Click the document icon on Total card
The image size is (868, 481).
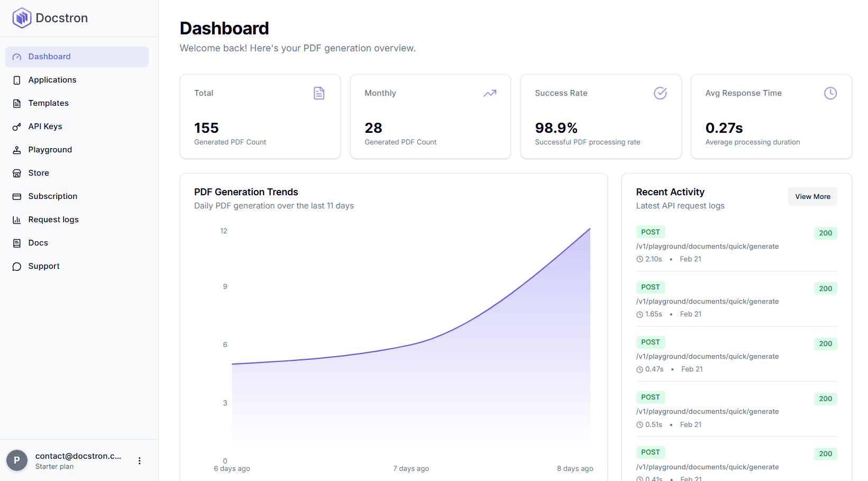pyautogui.click(x=319, y=93)
